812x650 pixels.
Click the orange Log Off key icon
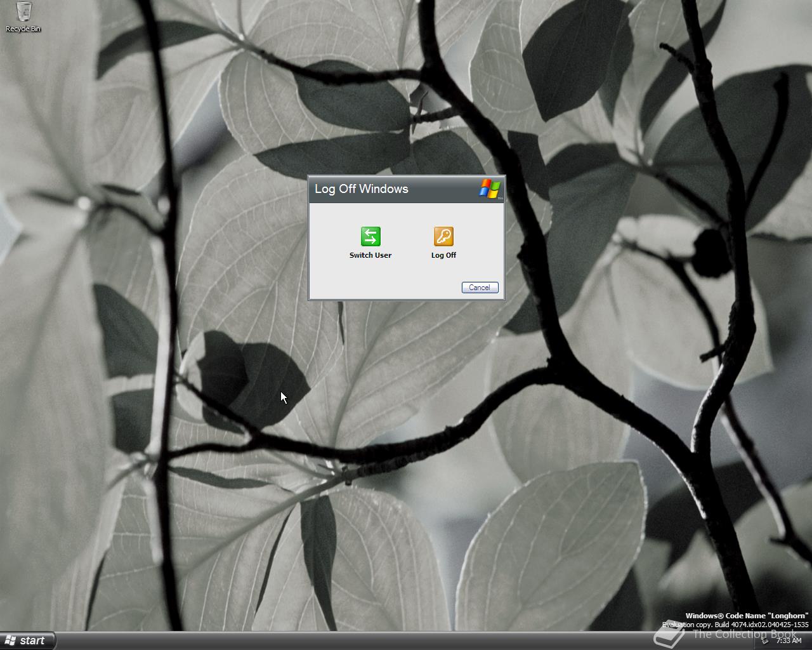[443, 236]
